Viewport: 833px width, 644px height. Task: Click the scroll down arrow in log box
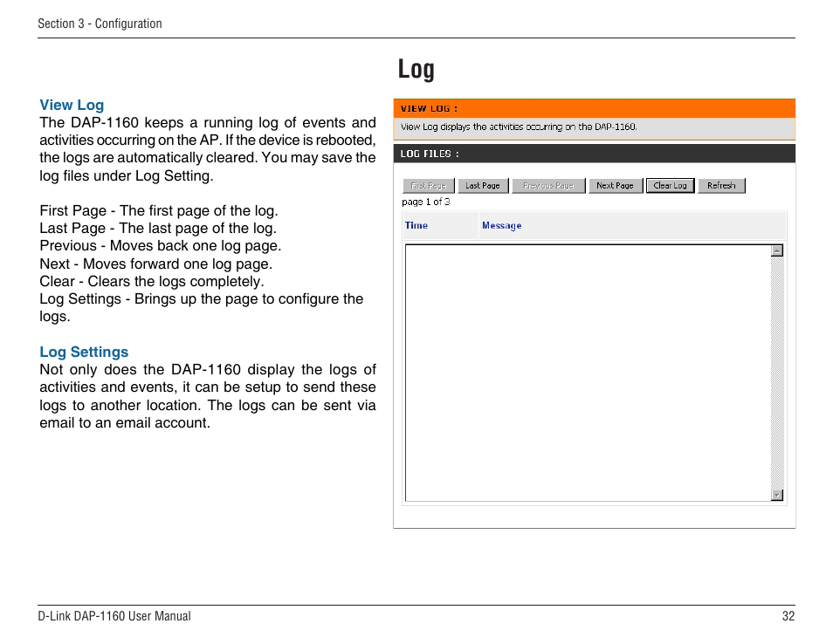pos(777,495)
